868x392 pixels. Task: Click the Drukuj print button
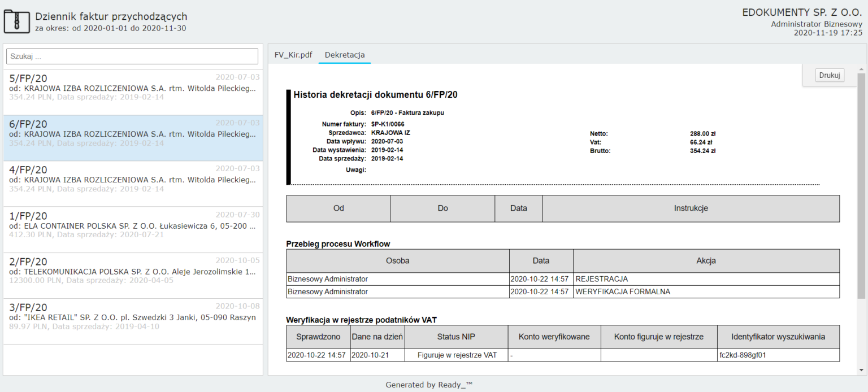(x=830, y=75)
